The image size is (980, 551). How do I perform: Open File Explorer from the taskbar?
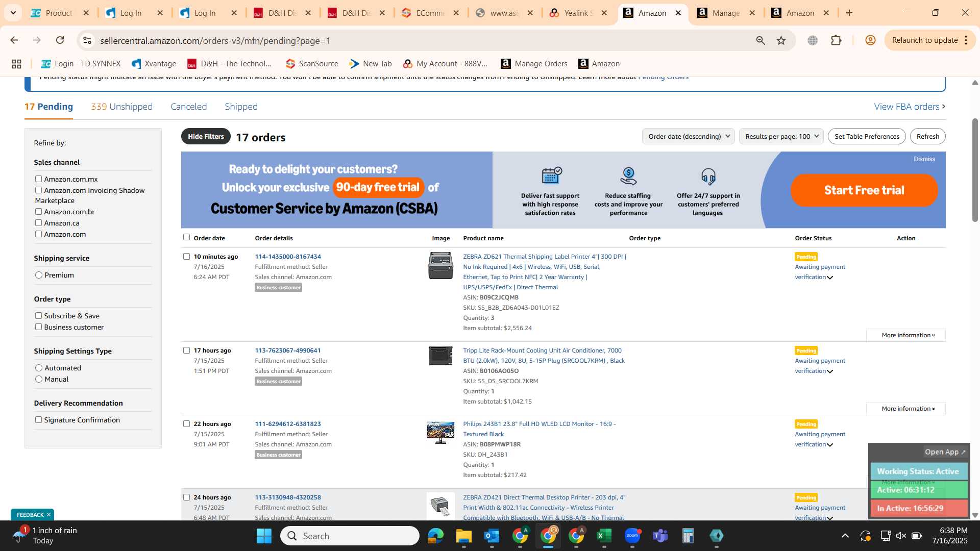464,536
